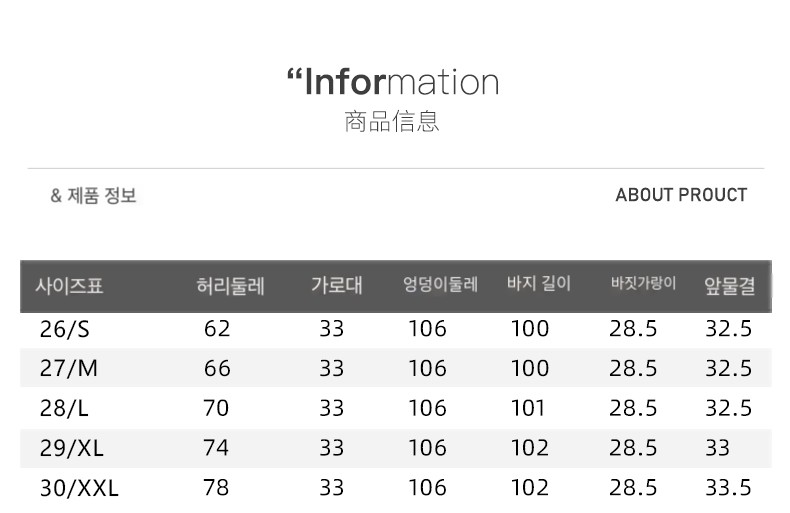The height and width of the screenshot is (513, 790).
Task: Click the 26/S size row label
Action: click(64, 330)
